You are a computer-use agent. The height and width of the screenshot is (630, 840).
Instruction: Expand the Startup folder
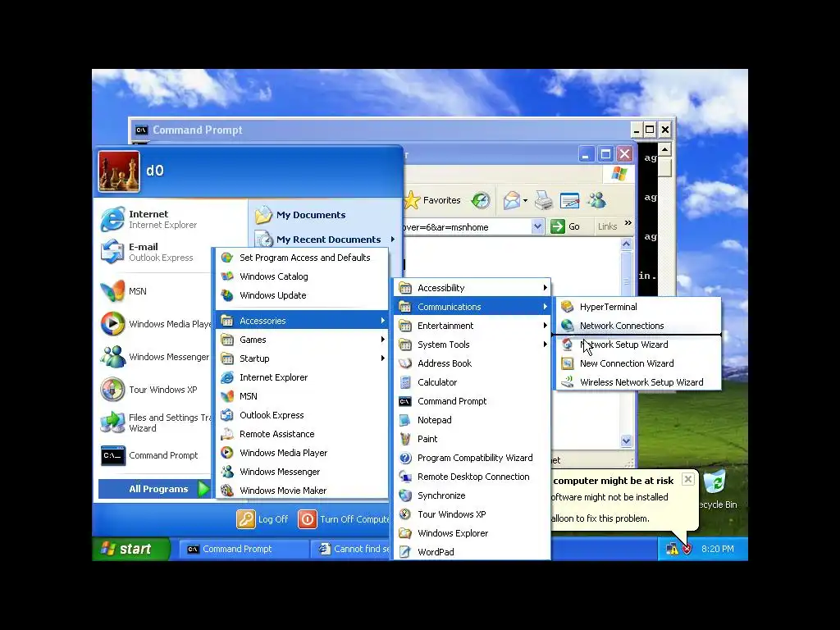pos(302,358)
